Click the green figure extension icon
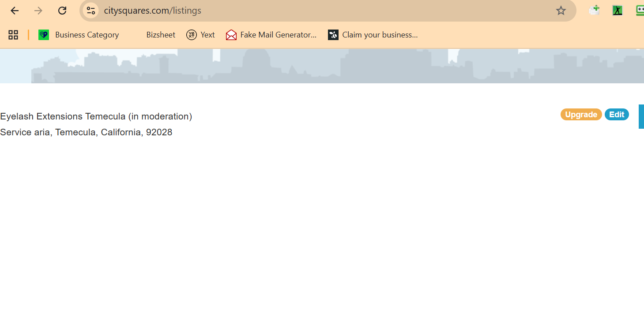 click(618, 10)
